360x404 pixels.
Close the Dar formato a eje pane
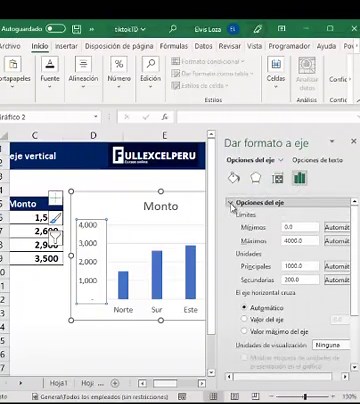(354, 141)
